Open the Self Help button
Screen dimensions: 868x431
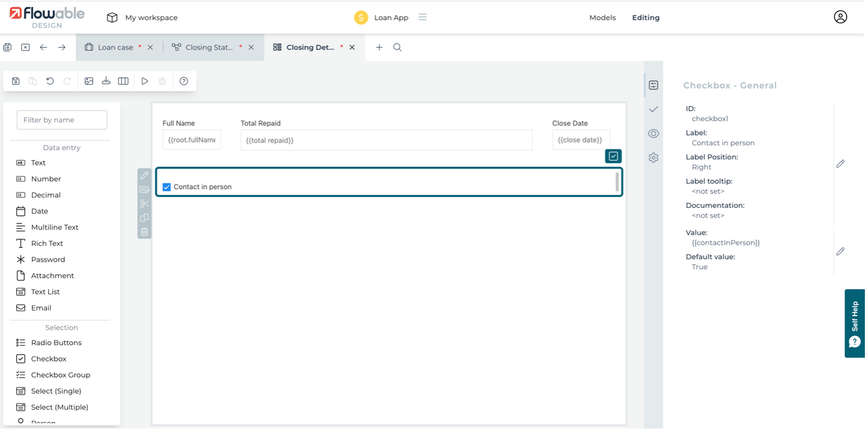(x=854, y=323)
